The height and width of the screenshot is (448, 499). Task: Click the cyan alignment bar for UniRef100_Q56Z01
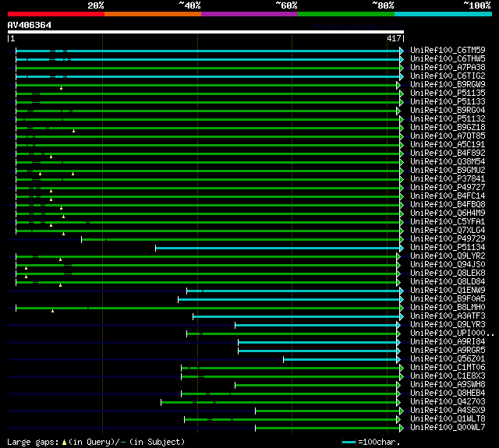click(340, 360)
